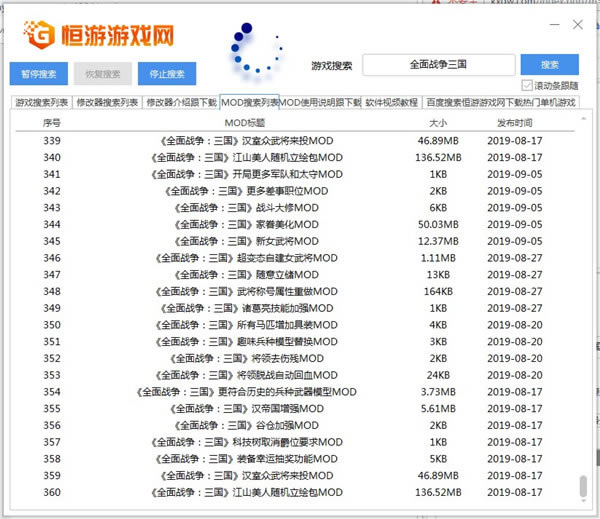Click the 3.73MB size in row 354
The width and height of the screenshot is (600, 519).
(x=438, y=392)
